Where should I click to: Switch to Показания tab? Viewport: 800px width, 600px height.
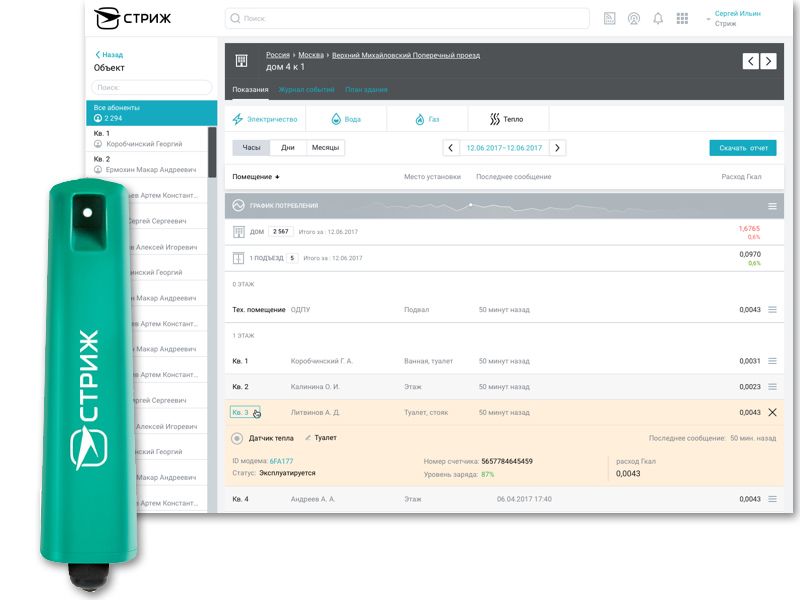coord(250,89)
